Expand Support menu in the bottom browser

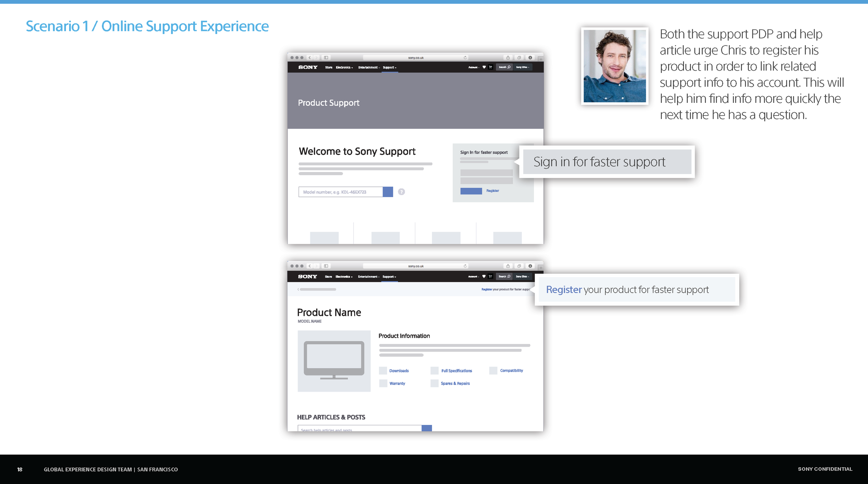pyautogui.click(x=389, y=277)
